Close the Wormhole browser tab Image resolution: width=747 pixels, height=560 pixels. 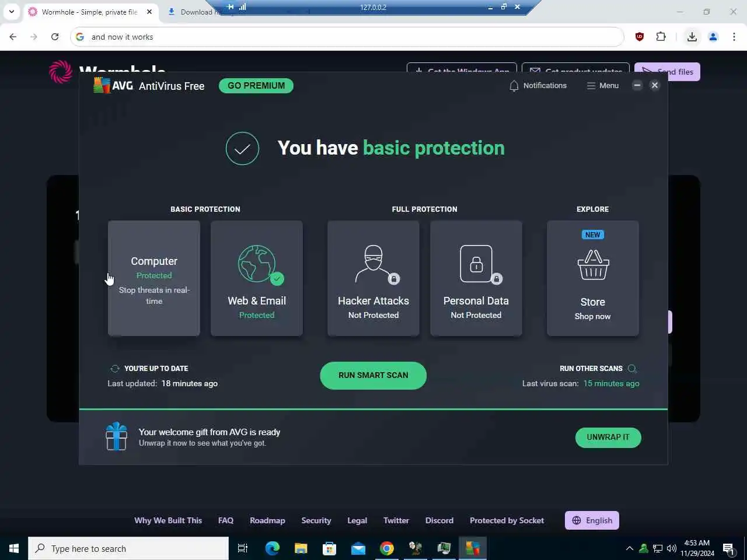[149, 12]
